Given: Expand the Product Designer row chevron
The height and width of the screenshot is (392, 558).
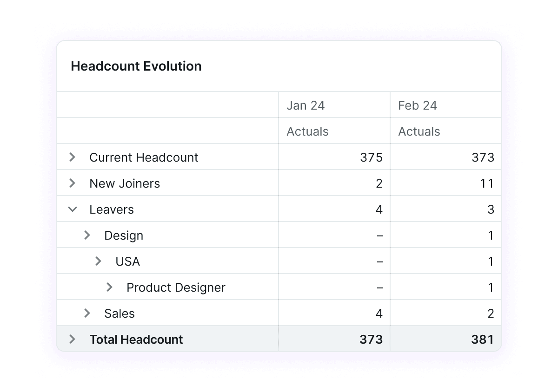Looking at the screenshot, I should [x=109, y=287].
